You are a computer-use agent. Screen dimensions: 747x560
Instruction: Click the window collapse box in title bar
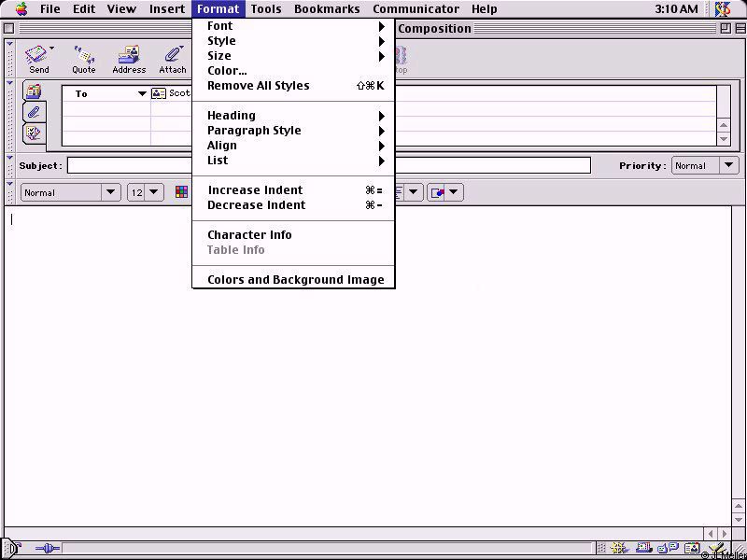point(740,29)
